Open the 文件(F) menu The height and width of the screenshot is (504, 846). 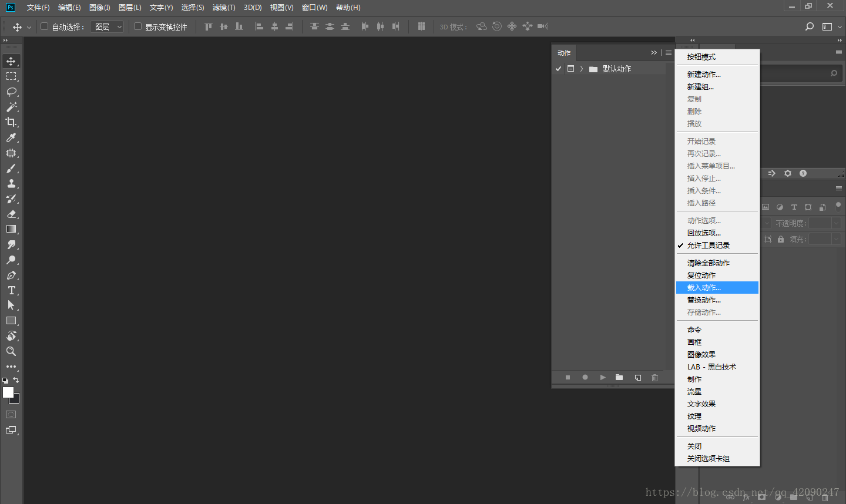click(x=38, y=8)
